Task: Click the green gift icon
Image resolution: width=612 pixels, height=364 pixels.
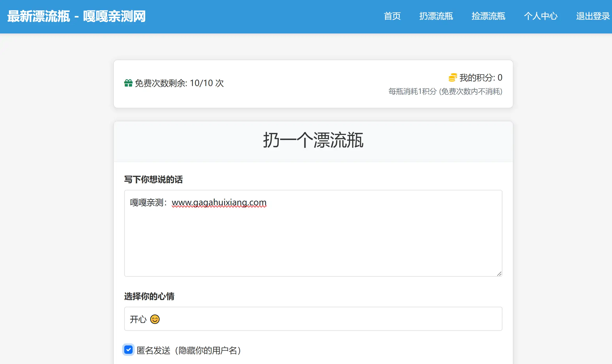Action: [128, 83]
